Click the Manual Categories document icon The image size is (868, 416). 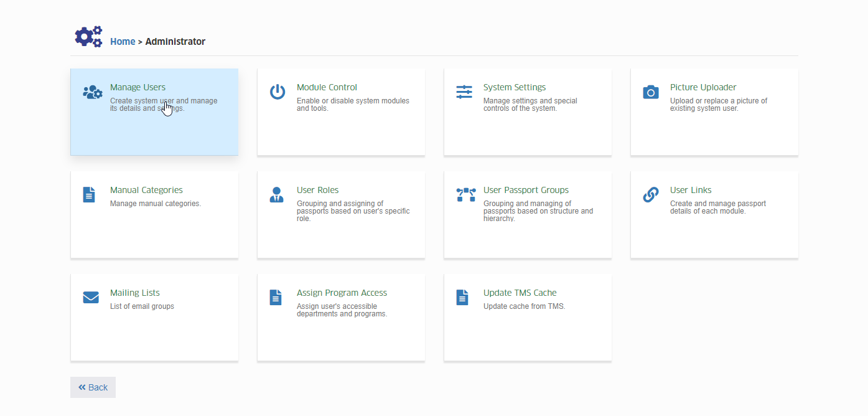click(89, 194)
